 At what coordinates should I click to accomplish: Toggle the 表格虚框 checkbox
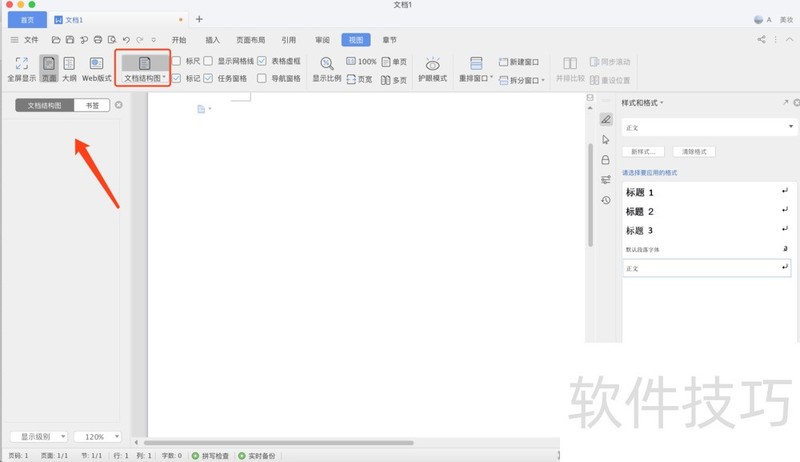pos(262,61)
